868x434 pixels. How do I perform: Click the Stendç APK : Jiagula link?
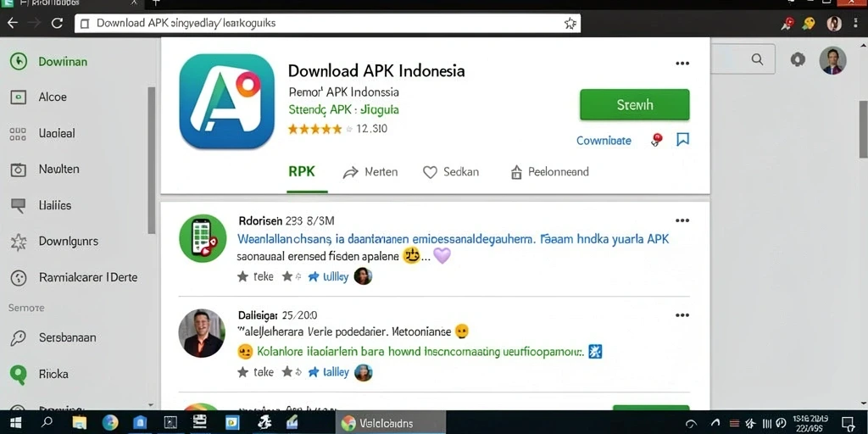tap(343, 109)
